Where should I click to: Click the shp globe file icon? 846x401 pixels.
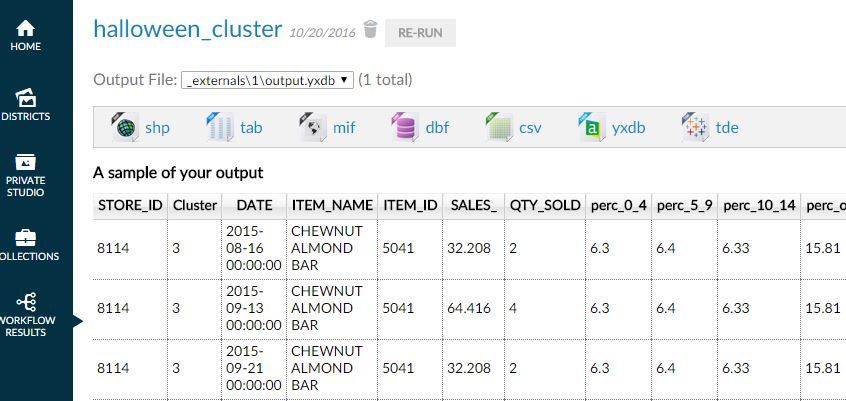pos(125,127)
